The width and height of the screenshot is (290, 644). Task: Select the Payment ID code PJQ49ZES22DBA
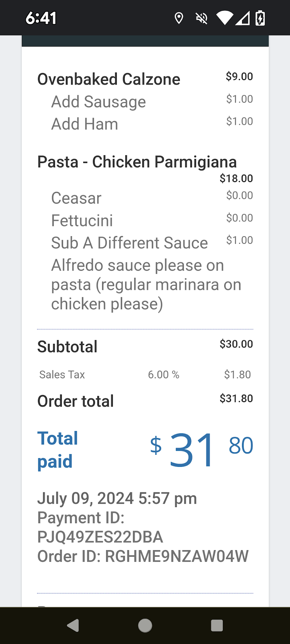[x=100, y=537]
